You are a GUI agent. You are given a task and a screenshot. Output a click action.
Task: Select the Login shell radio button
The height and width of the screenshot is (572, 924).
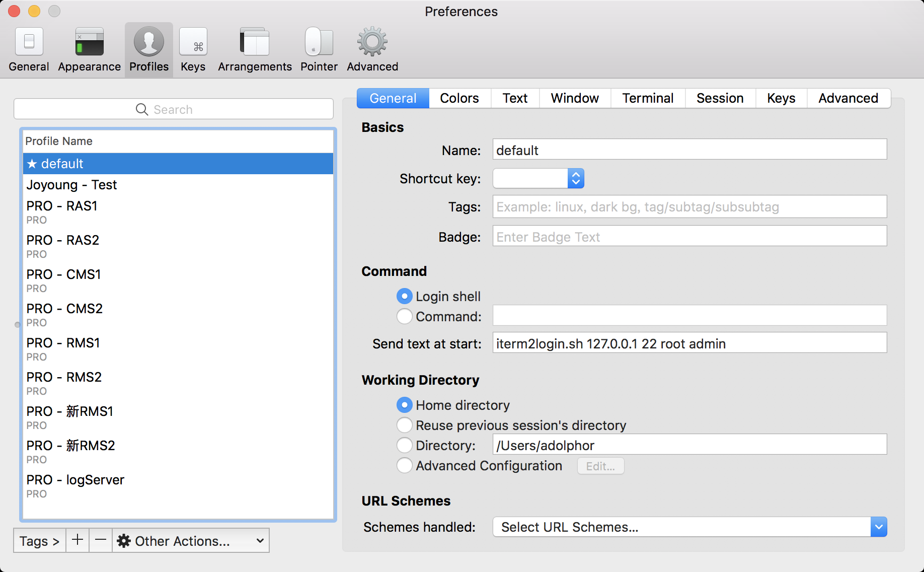coord(404,296)
